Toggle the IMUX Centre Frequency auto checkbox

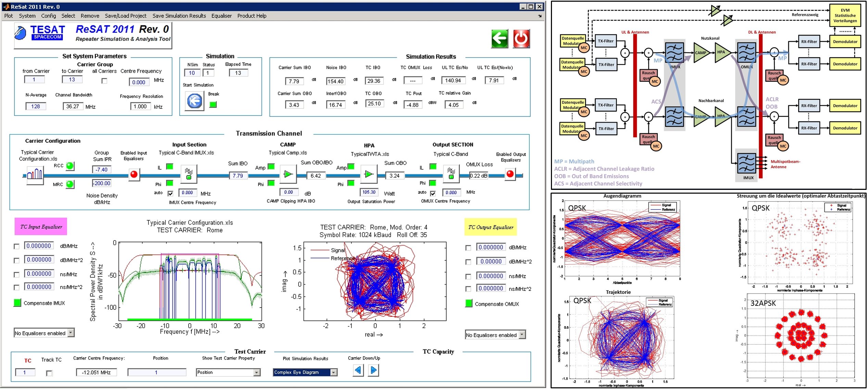[x=170, y=193]
